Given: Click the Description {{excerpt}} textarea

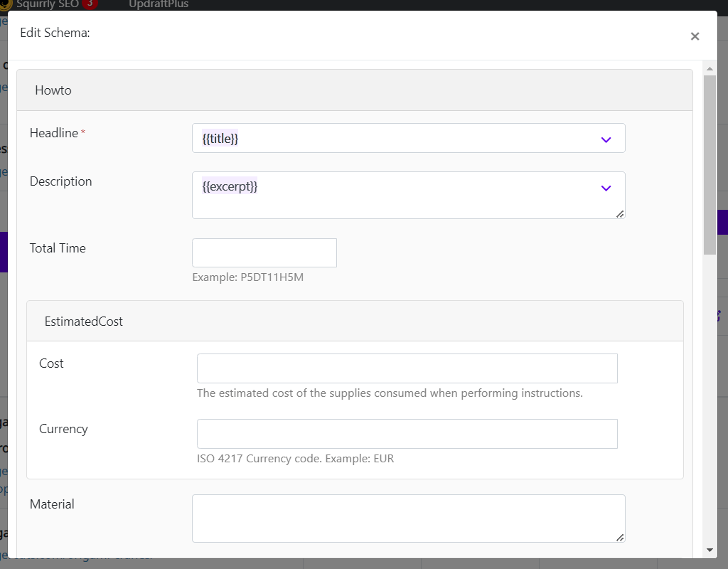Looking at the screenshot, I should [x=409, y=195].
